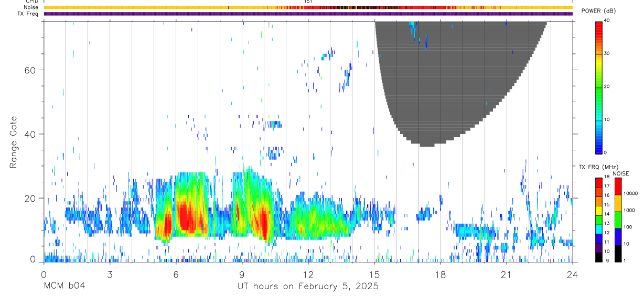
Task: Click the TX FRQ (MHz) legend title
Action: tap(598, 167)
